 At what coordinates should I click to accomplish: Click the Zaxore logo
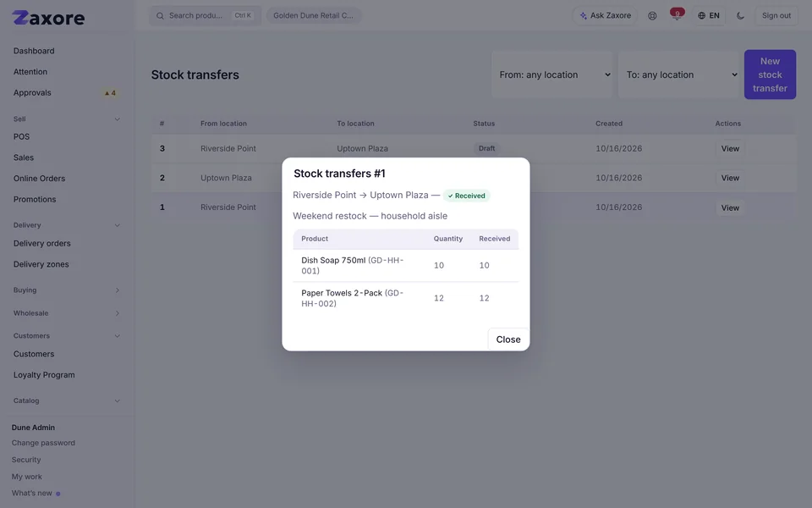pyautogui.click(x=48, y=18)
